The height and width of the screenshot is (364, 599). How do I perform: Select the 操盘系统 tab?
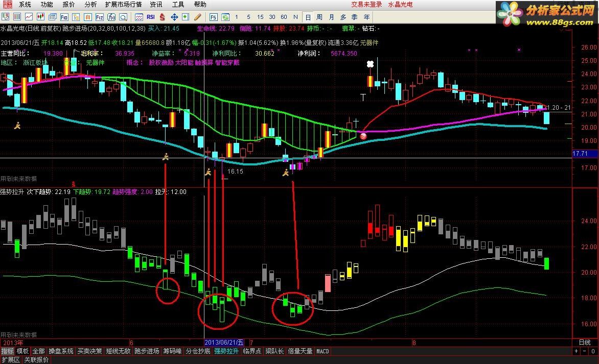tap(61, 351)
